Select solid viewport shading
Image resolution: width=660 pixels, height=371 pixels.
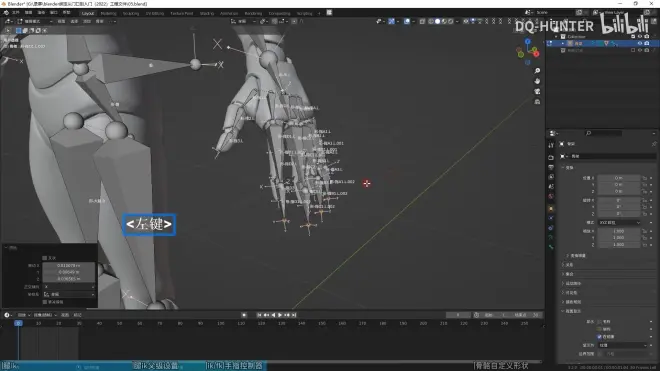(x=437, y=21)
